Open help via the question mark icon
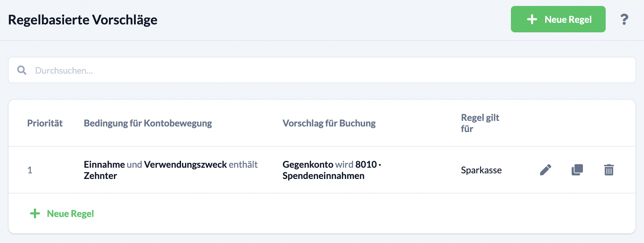 (624, 19)
